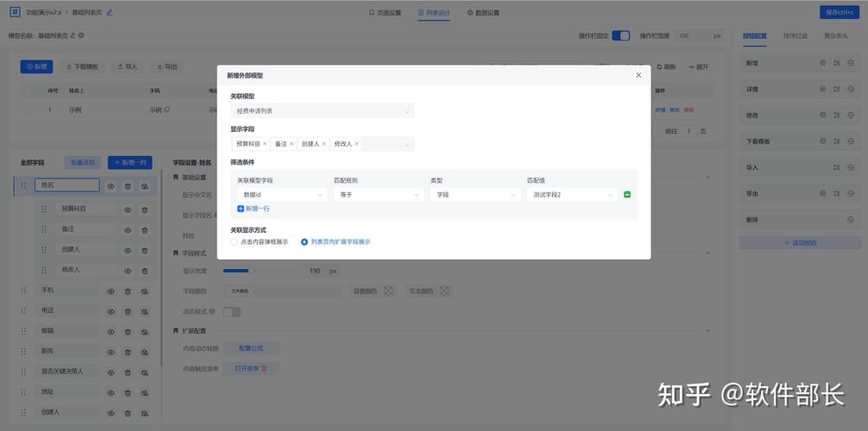Open external model icon for 电话 field
The width and height of the screenshot is (868, 431).
pos(144,311)
